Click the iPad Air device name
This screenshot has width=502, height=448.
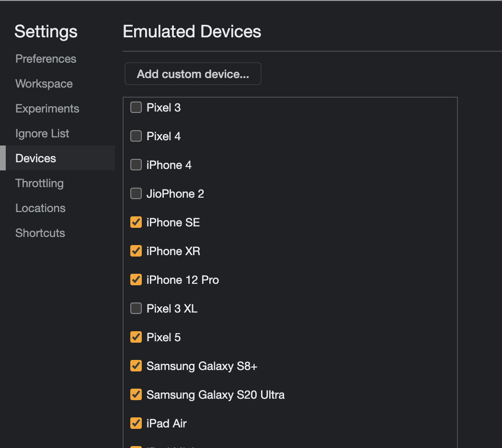[167, 424]
